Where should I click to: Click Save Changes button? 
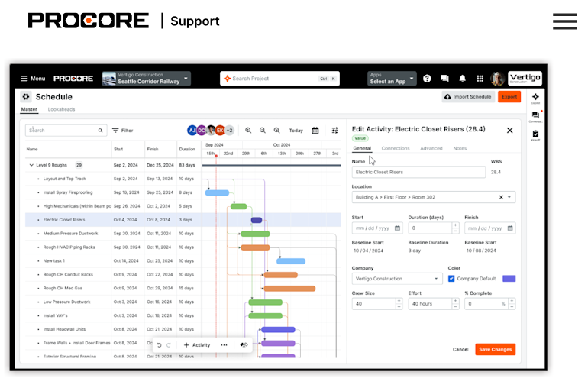496,349
